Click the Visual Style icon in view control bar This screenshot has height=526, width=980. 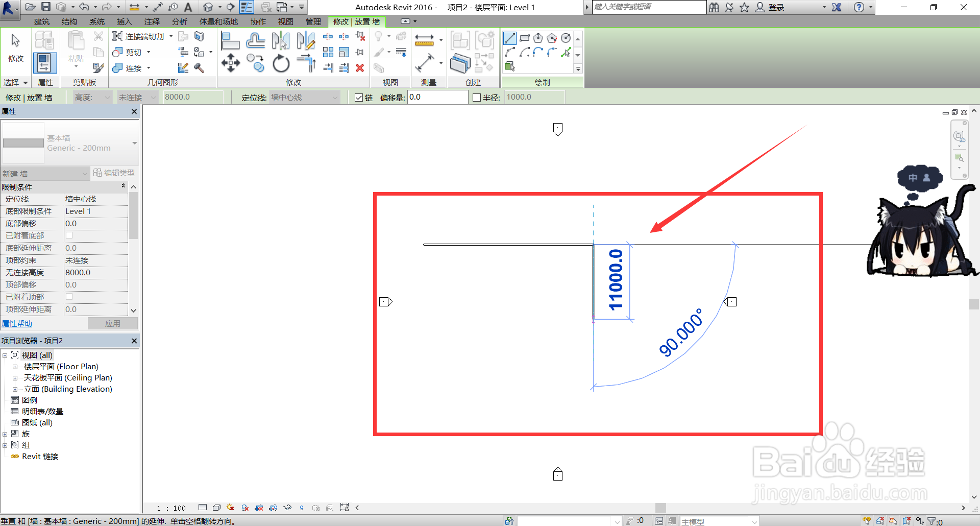pyautogui.click(x=216, y=508)
